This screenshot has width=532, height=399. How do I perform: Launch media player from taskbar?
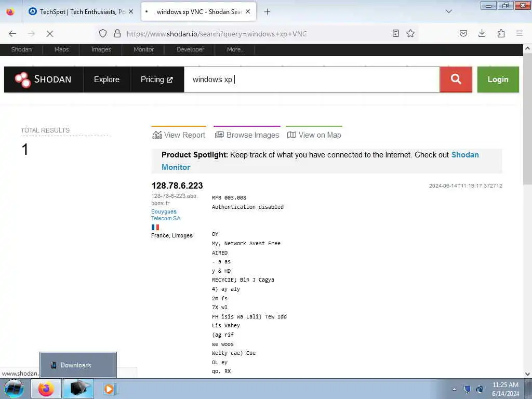click(x=109, y=389)
